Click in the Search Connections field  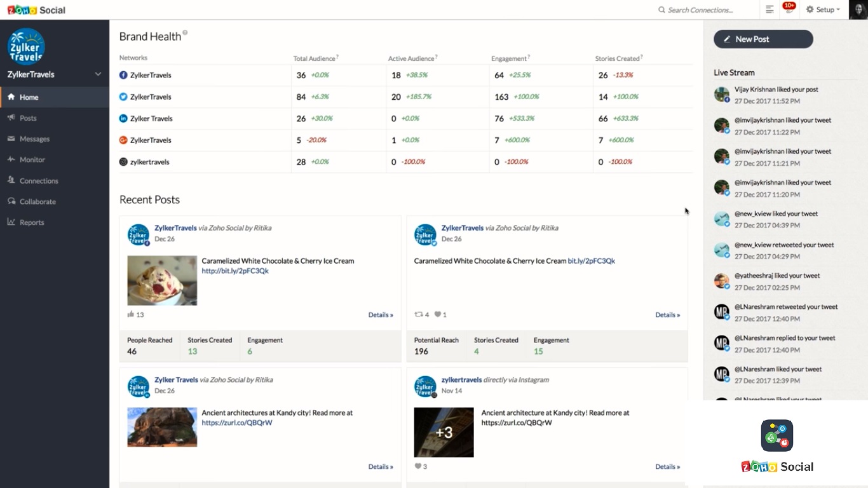704,10
